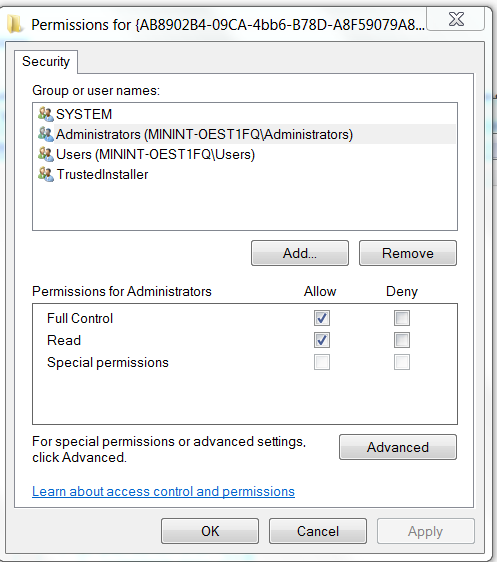Click the TrustedInstaller group icon

(46, 174)
